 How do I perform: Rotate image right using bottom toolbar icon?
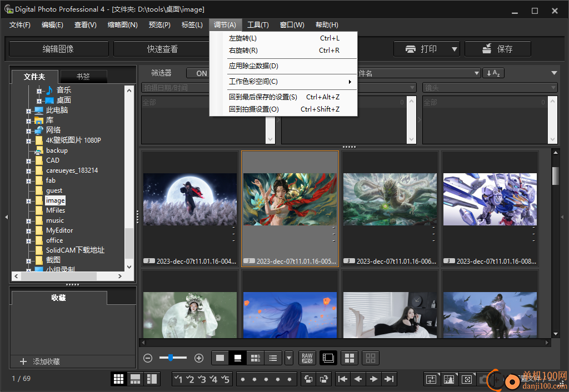(x=324, y=379)
